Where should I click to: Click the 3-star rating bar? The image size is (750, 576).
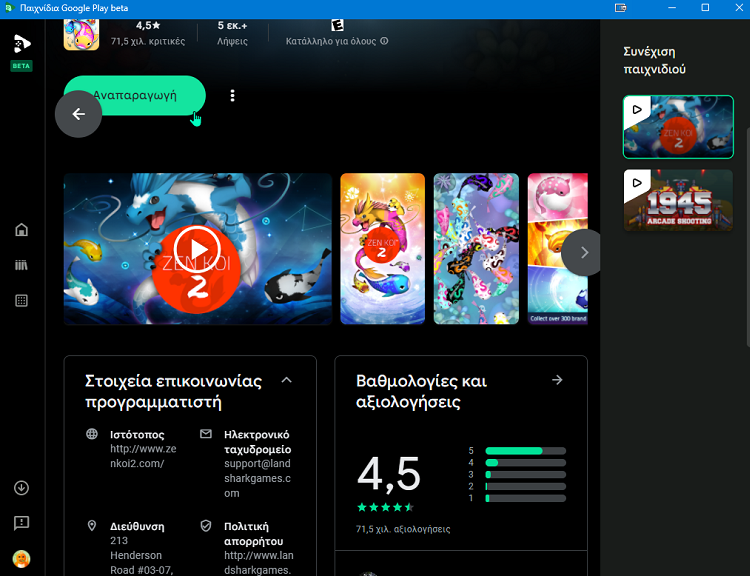tap(525, 475)
